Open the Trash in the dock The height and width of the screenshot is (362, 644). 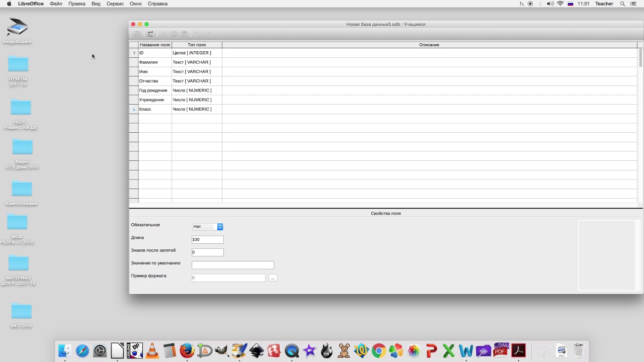[x=579, y=350]
